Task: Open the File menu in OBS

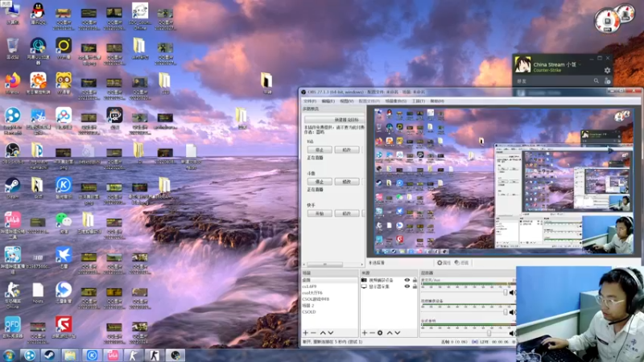Action: [310, 101]
